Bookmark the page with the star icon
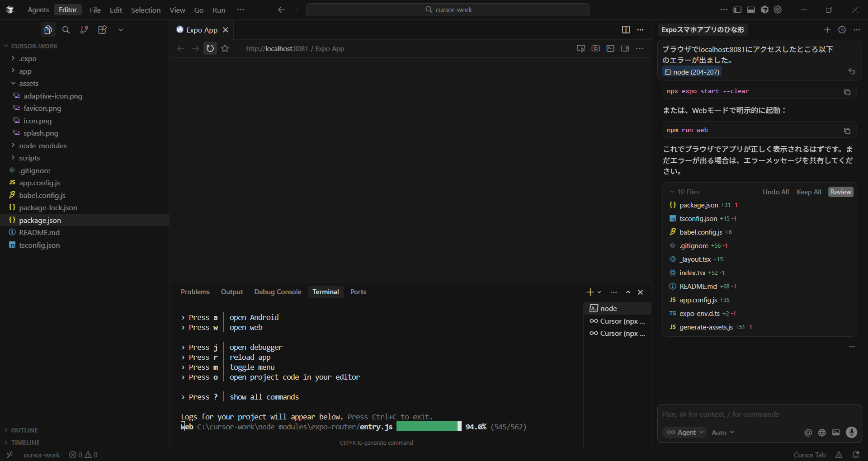The height and width of the screenshot is (461, 868). tap(225, 48)
